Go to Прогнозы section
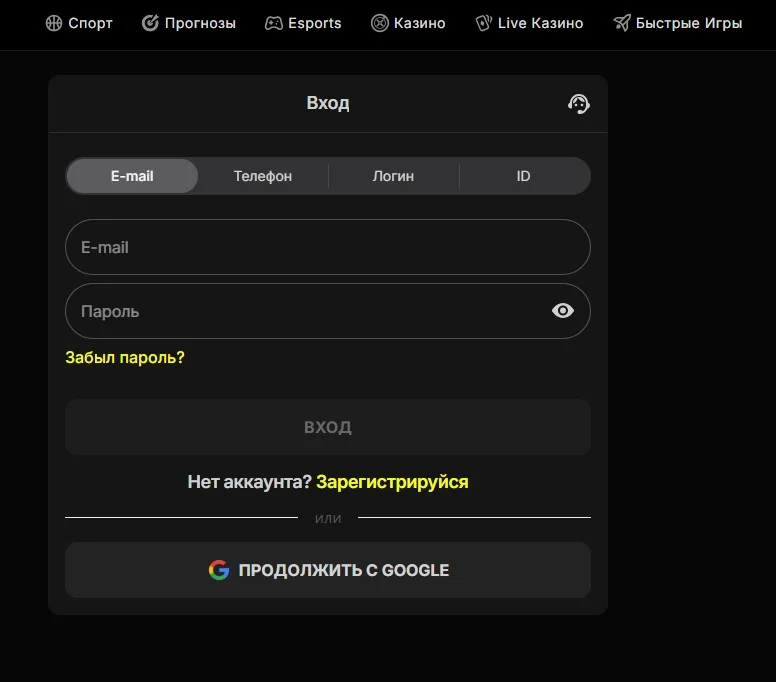Viewport: 776px width, 682px height. [x=189, y=23]
